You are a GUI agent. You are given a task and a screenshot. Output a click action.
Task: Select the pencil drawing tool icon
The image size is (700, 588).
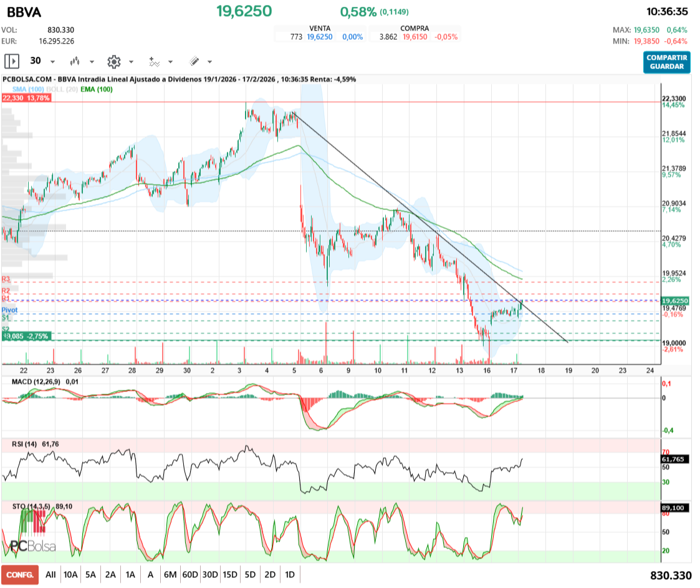point(194,61)
